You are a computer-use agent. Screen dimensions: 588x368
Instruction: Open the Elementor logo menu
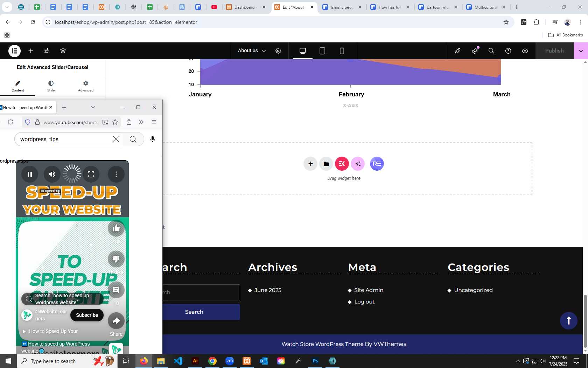[x=14, y=51]
